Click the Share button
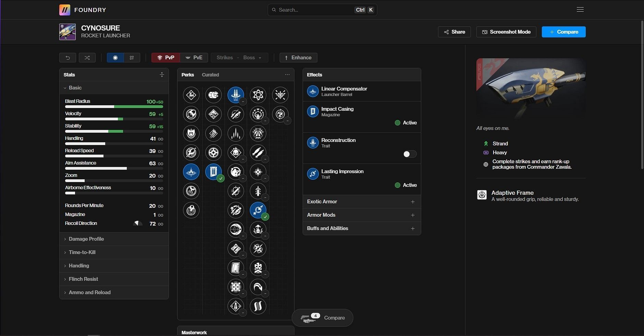 pos(454,32)
